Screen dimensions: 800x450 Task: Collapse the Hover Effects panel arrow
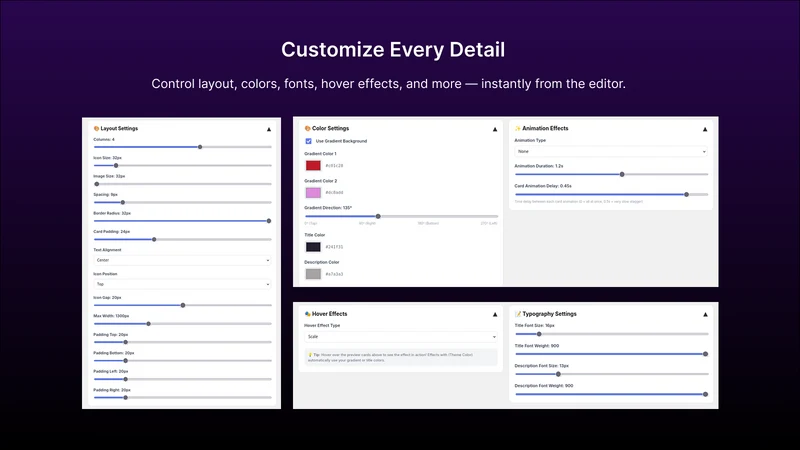click(x=495, y=315)
